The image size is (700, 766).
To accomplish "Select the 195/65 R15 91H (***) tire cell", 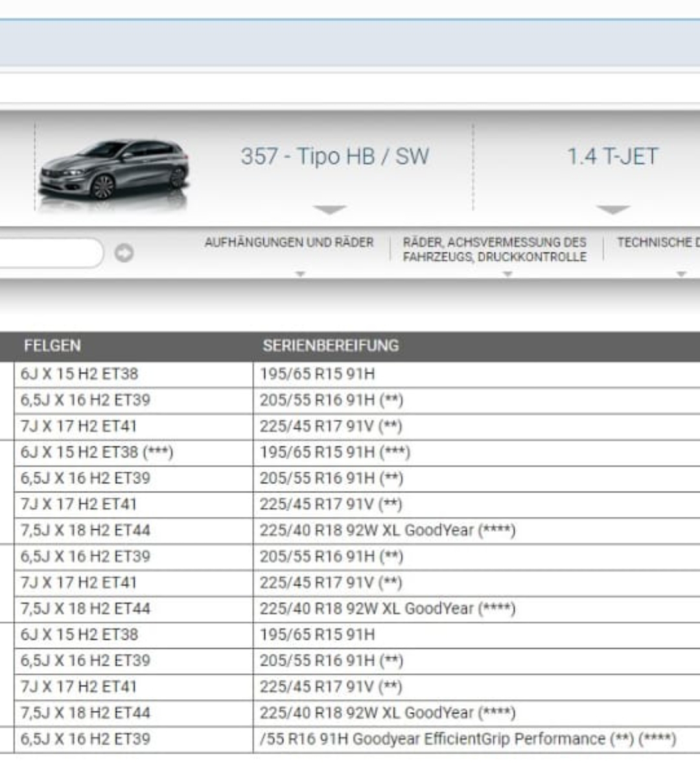I will 334,452.
